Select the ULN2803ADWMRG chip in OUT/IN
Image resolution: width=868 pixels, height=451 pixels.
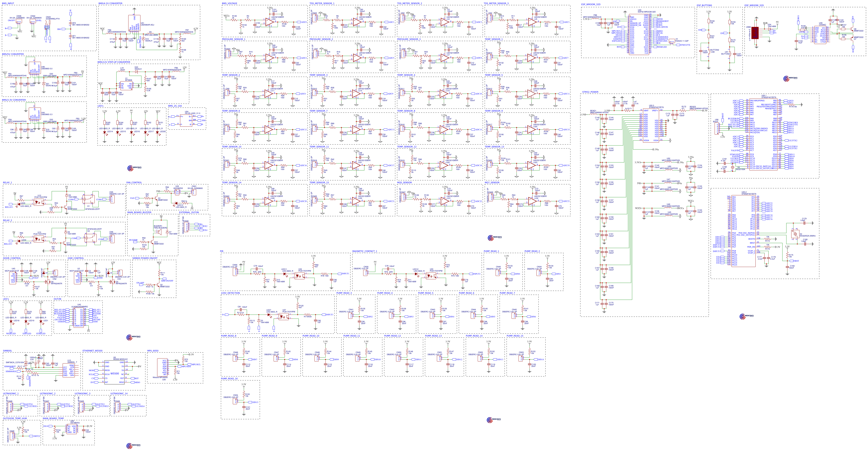[x=79, y=317]
